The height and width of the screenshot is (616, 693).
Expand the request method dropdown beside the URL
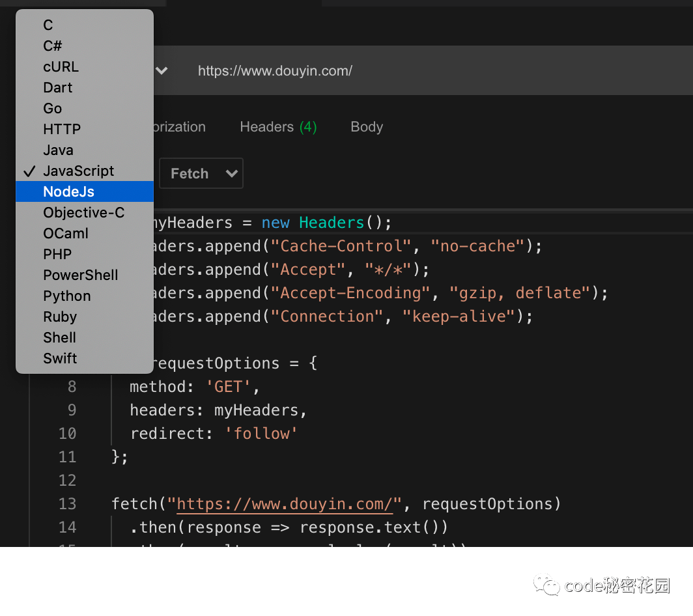162,71
